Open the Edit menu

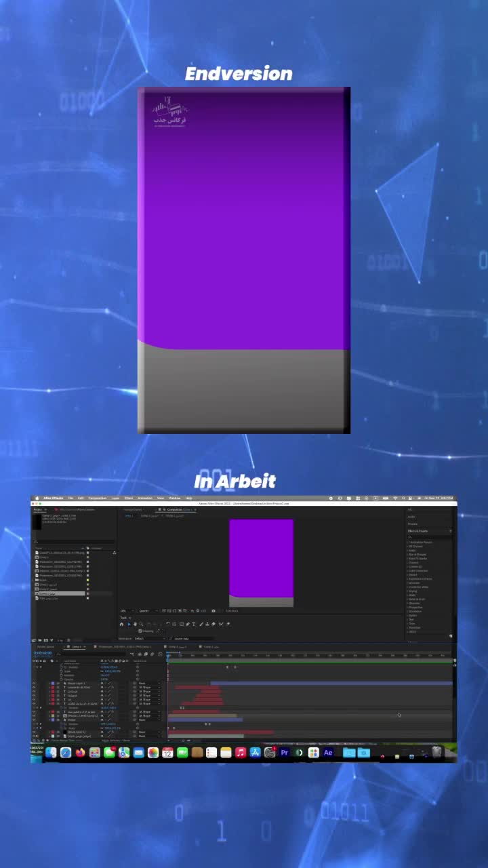pos(81,498)
